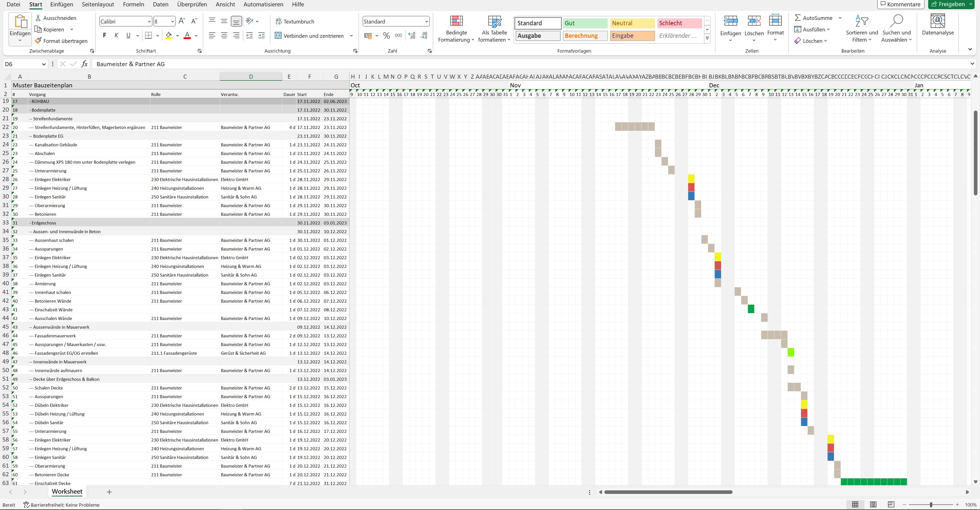Image resolution: width=980 pixels, height=510 pixels.
Task: Increase indent of cell content
Action: pyautogui.click(x=261, y=35)
